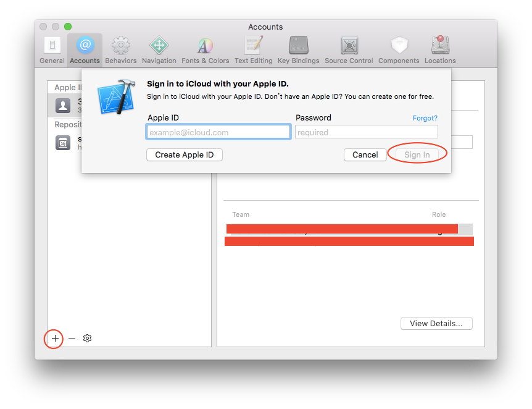
Task: Click the Cancel button
Action: pos(365,154)
